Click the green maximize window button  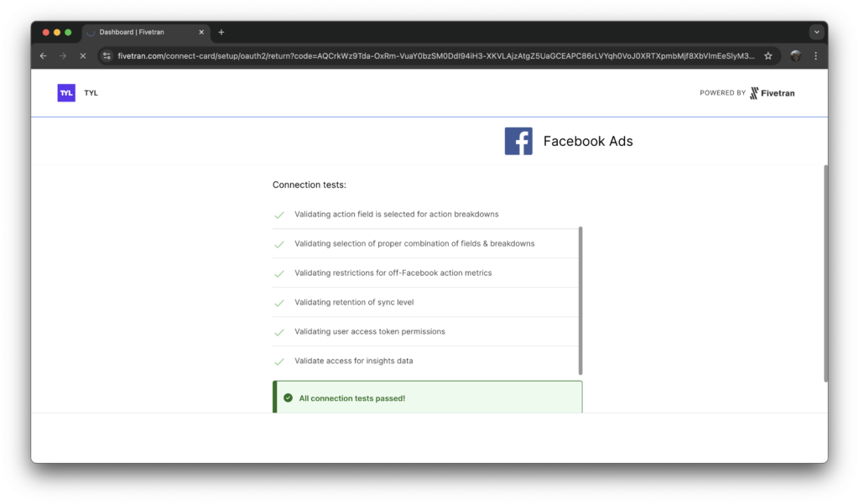tap(68, 33)
